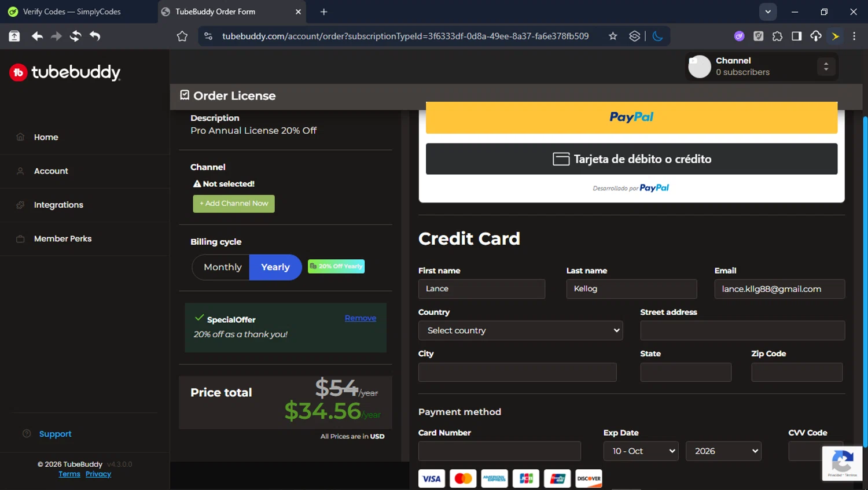The height and width of the screenshot is (490, 868).
Task: Toggle the dark mode moon icon
Action: (x=657, y=36)
